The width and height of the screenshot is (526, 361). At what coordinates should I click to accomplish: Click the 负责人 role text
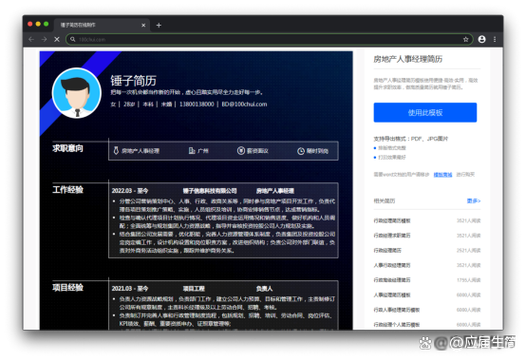pyautogui.click(x=264, y=289)
